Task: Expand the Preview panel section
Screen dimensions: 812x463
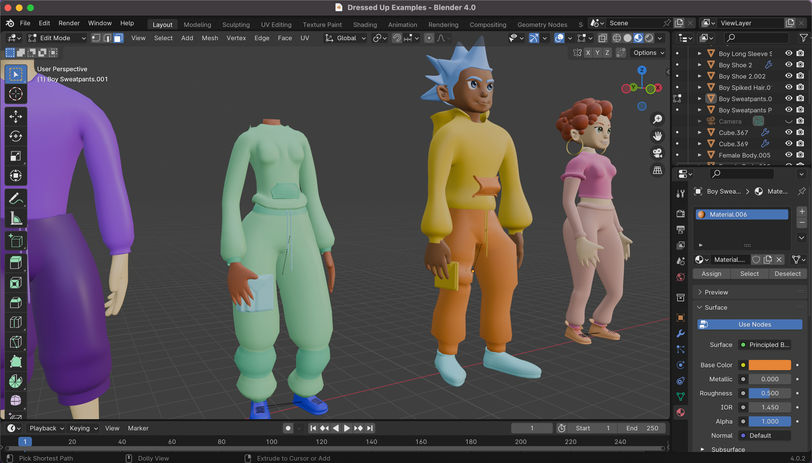Action: pyautogui.click(x=716, y=292)
